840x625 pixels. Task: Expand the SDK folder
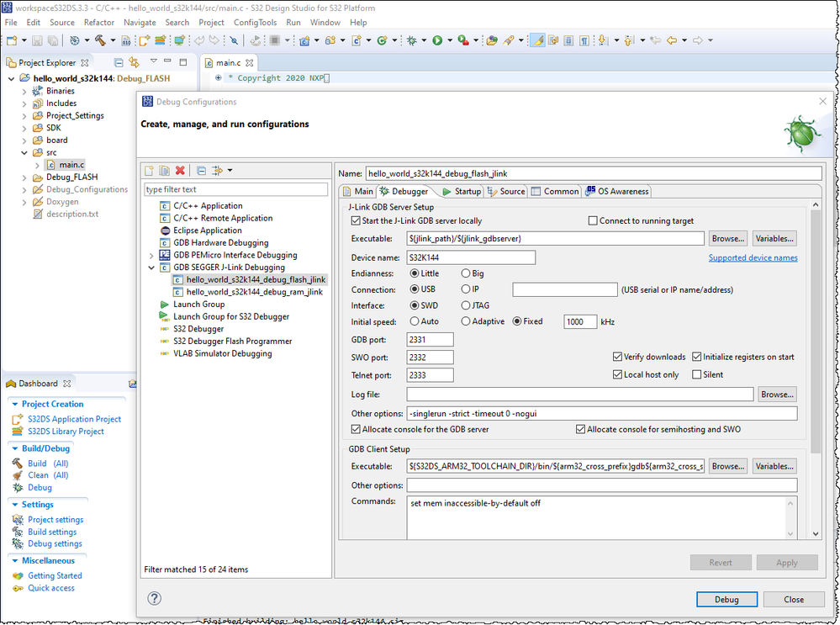pos(24,128)
